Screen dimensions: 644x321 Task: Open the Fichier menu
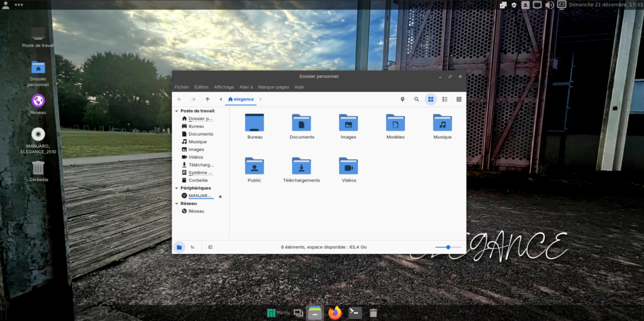click(x=182, y=87)
